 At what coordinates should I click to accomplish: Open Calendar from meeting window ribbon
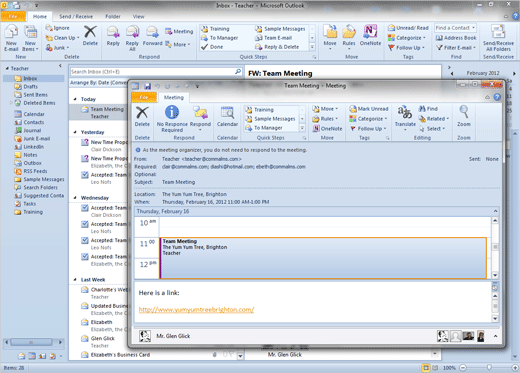pos(227,116)
